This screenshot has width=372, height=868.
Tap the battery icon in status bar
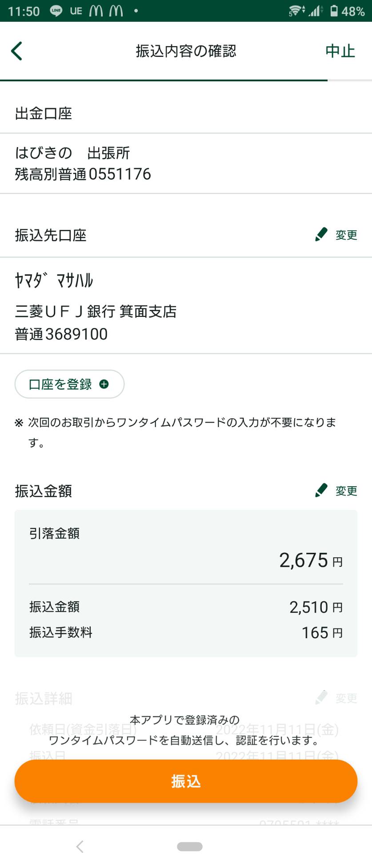(334, 11)
